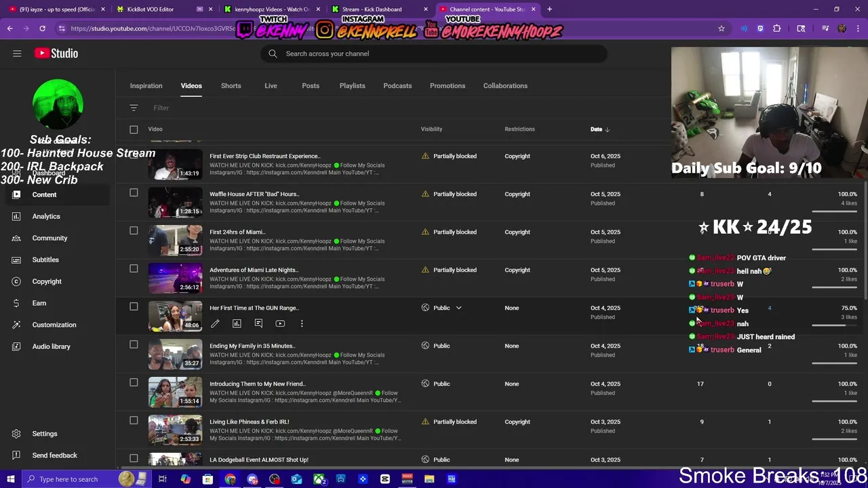Image resolution: width=868 pixels, height=488 pixels.
Task: Switch to the Playlists tab
Action: (352, 86)
